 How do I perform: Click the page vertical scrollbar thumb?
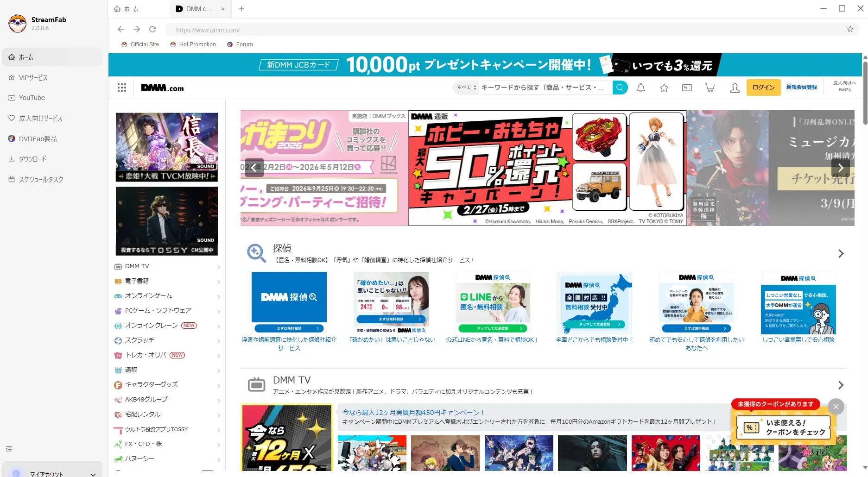click(865, 92)
